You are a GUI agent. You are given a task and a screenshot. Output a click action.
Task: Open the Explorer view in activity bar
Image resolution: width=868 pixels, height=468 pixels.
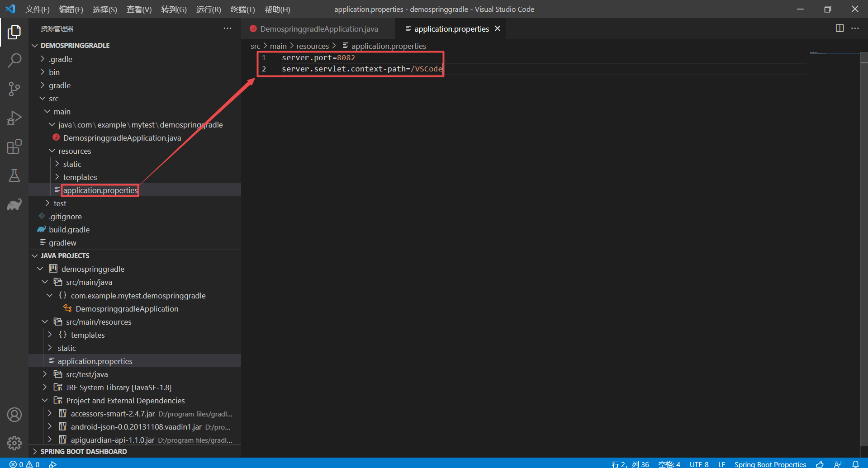click(14, 32)
